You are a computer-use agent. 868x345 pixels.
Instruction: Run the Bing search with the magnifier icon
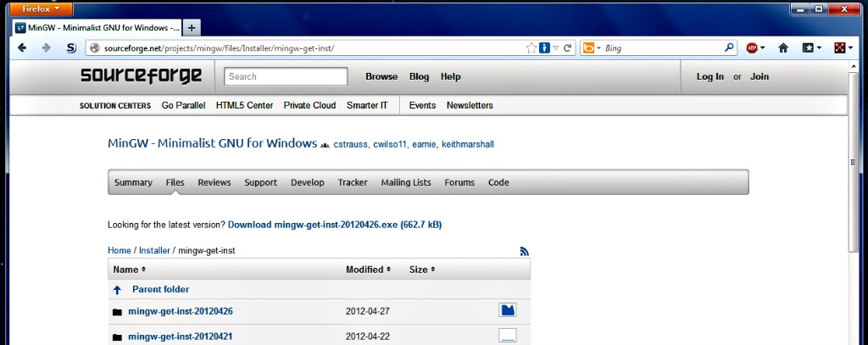pos(729,48)
